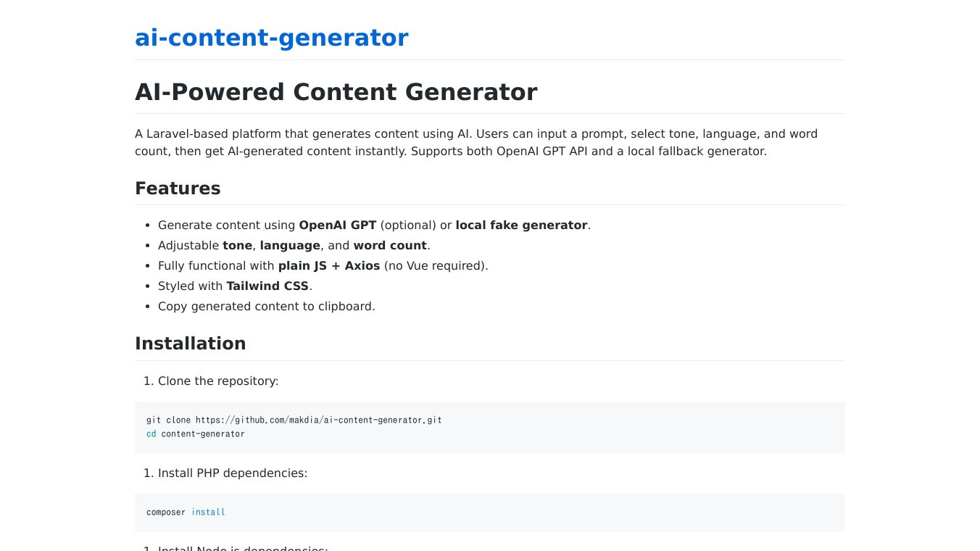Screen dimensions: 980x551
Task: Click the Clone the repository step
Action: click(x=217, y=381)
